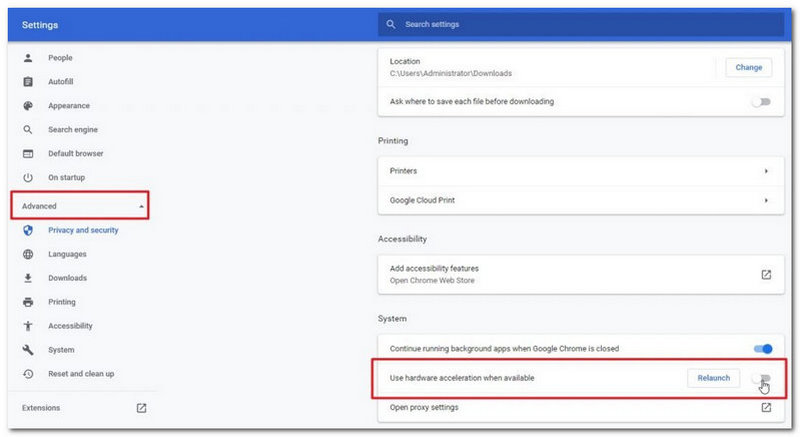The height and width of the screenshot is (437, 800).
Task: Click the Appearance palette icon
Action: 28,106
